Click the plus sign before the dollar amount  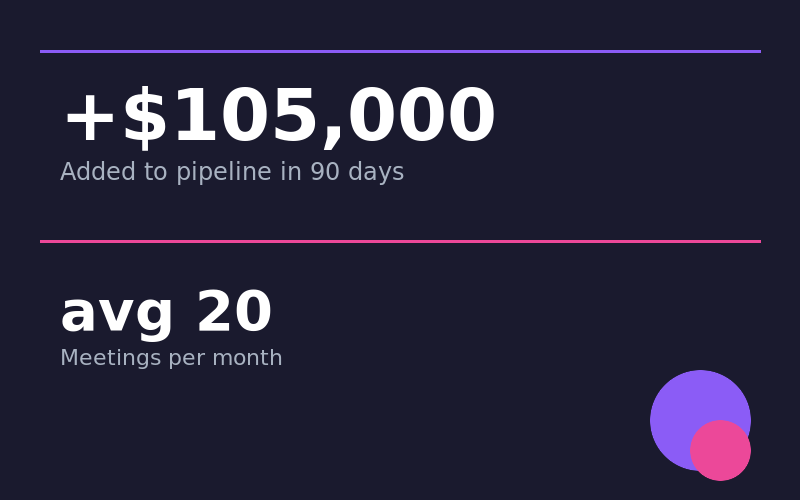(x=89, y=119)
